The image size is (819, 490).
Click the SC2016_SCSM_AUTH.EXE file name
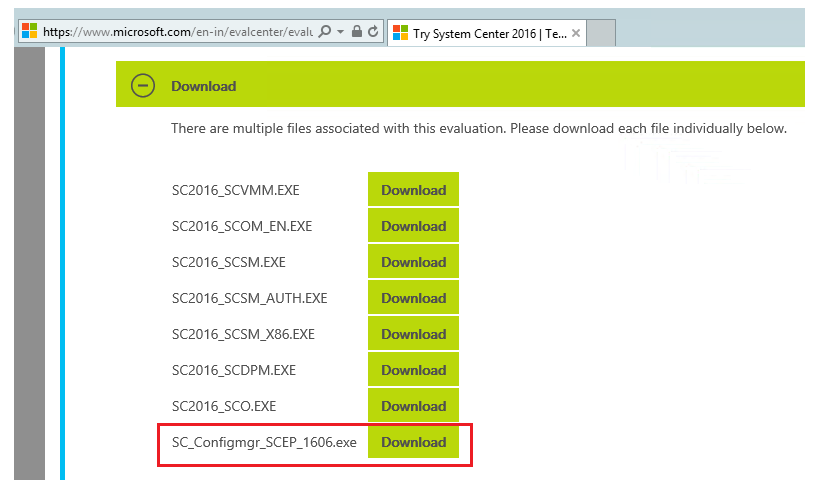click(x=250, y=298)
